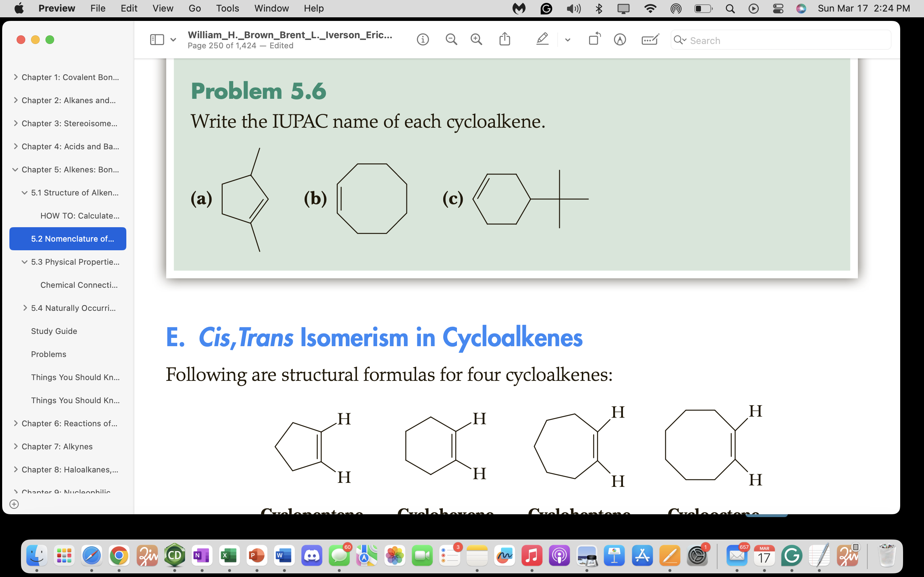Toggle the sidebar thumbnail view
The width and height of the screenshot is (924, 577).
click(158, 39)
